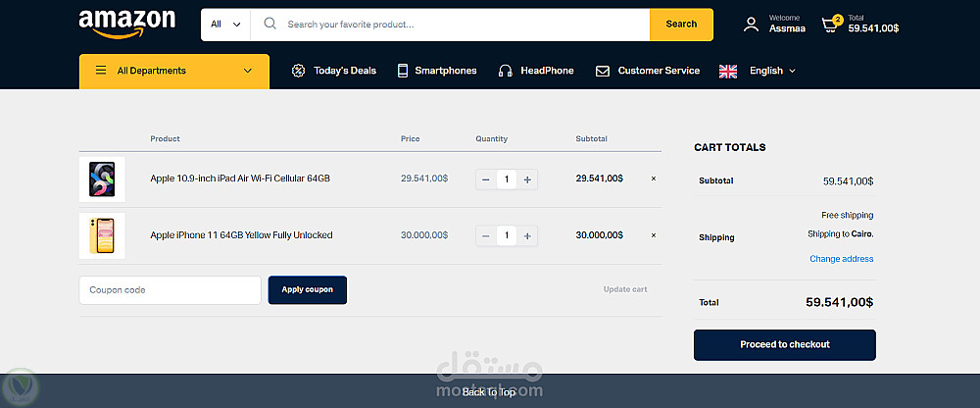
Task: Click the CART TOTALS heading
Action: [x=729, y=148]
